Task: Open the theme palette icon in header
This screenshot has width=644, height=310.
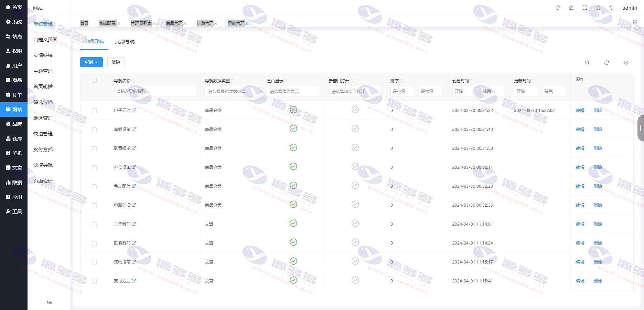Action: [558, 8]
